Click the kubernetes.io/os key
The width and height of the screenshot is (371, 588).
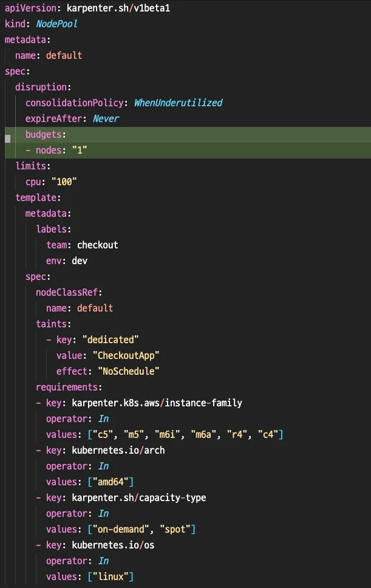tap(113, 545)
